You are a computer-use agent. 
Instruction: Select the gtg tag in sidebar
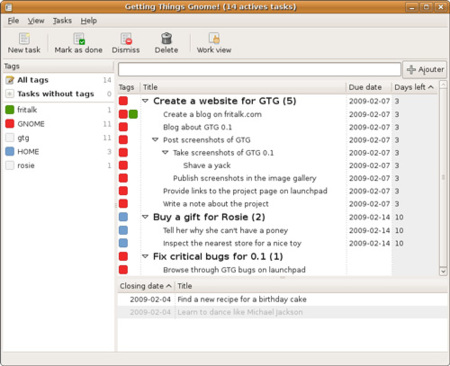point(58,138)
